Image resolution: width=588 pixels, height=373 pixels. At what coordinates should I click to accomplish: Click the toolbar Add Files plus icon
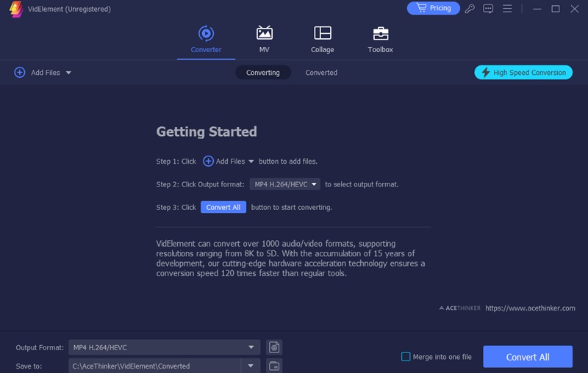pos(20,72)
